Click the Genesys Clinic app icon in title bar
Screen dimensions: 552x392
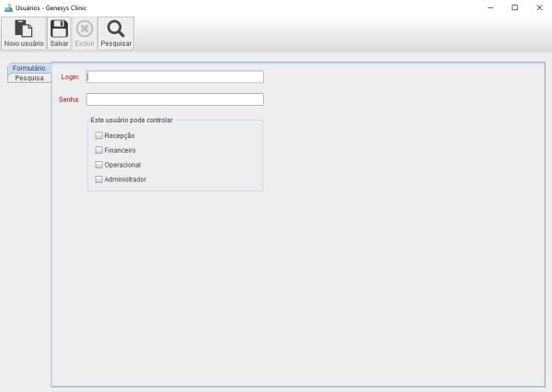(8, 7)
